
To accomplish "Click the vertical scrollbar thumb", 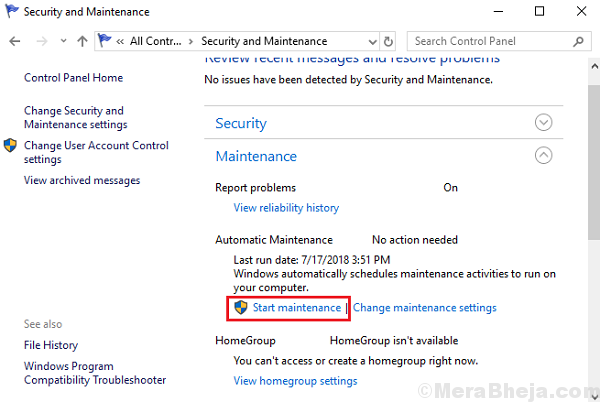I will click(x=594, y=163).
